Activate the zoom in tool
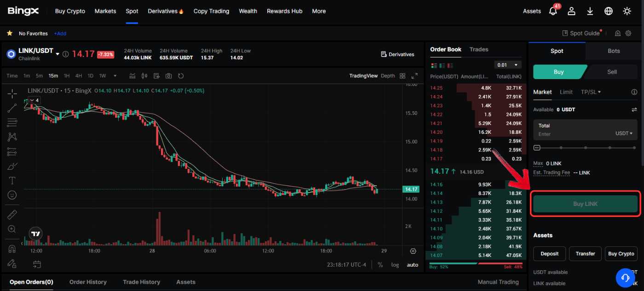The height and width of the screenshot is (291, 644). 12,229
